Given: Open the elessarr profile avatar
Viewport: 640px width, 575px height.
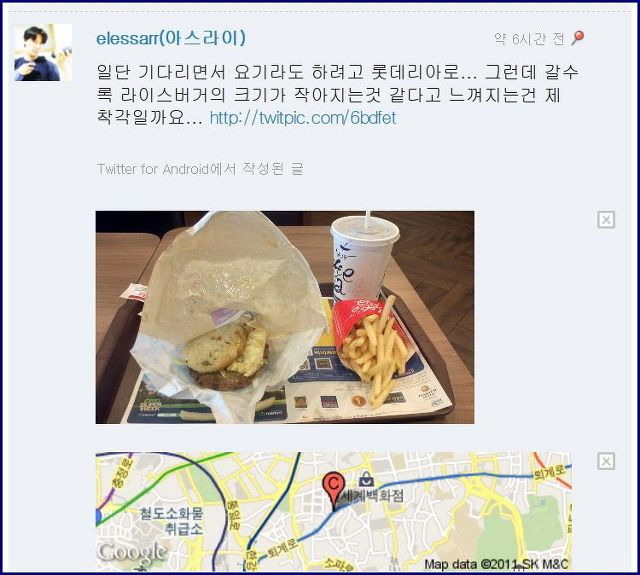Looking at the screenshot, I should coord(43,52).
